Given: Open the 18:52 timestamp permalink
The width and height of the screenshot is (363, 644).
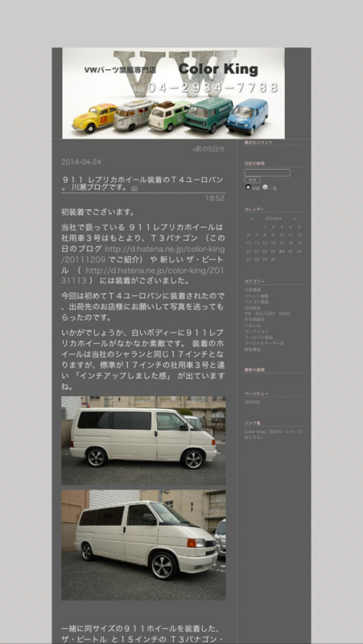Looking at the screenshot, I should [x=215, y=198].
